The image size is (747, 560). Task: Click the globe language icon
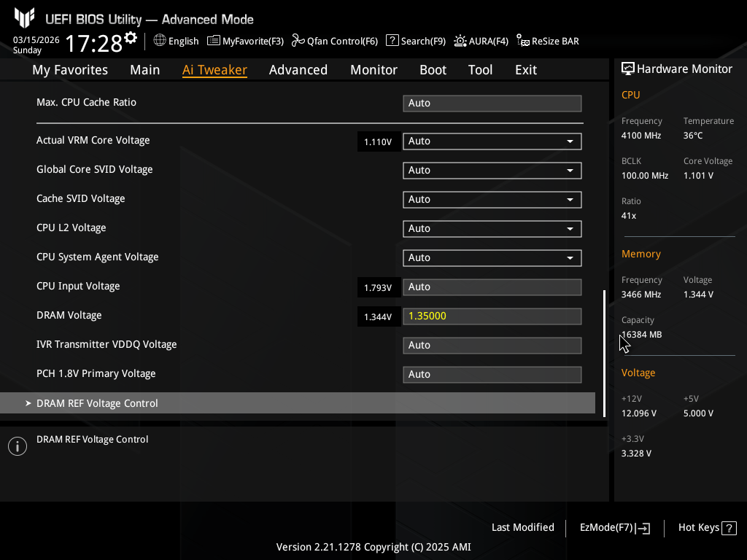click(x=160, y=41)
